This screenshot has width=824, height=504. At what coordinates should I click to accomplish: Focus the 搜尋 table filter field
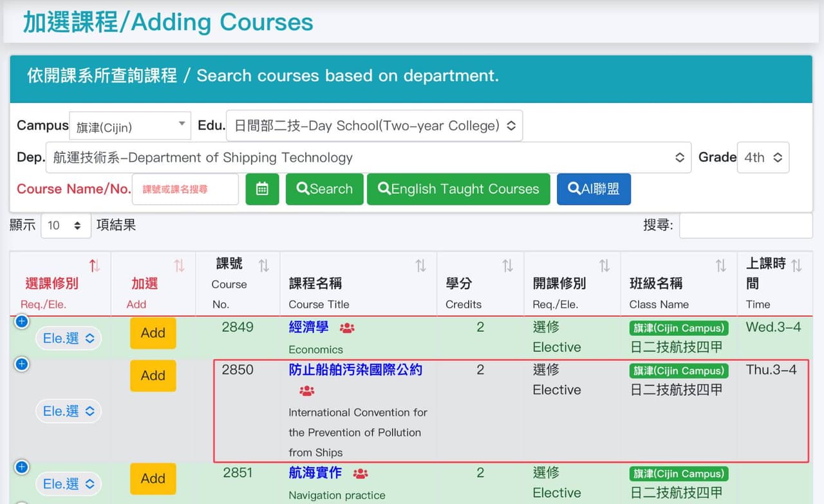click(x=745, y=225)
